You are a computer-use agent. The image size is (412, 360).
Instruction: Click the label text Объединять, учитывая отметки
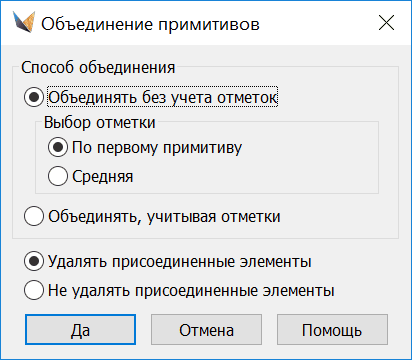click(x=164, y=217)
